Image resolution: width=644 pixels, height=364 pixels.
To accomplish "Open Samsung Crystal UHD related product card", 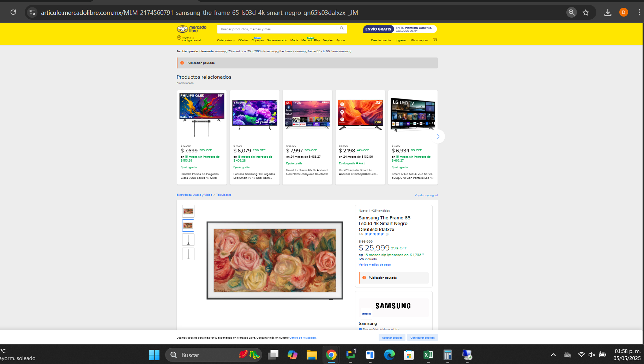I will pyautogui.click(x=255, y=137).
